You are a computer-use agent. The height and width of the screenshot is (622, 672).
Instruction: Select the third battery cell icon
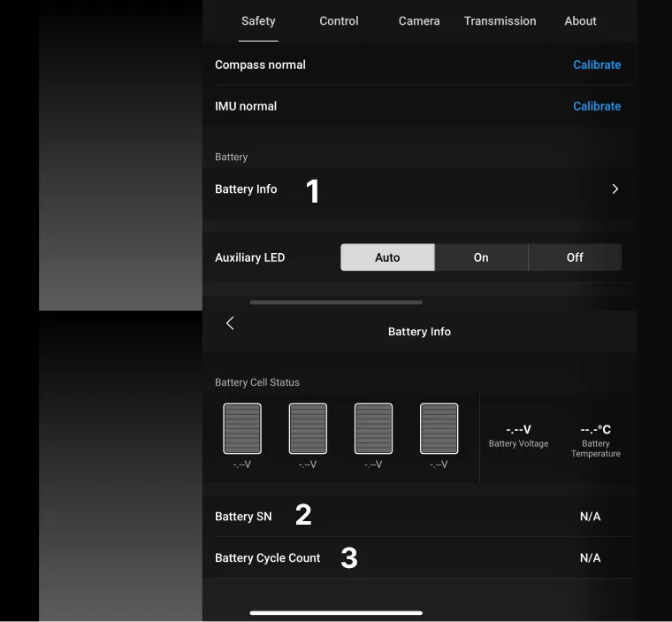pyautogui.click(x=373, y=428)
